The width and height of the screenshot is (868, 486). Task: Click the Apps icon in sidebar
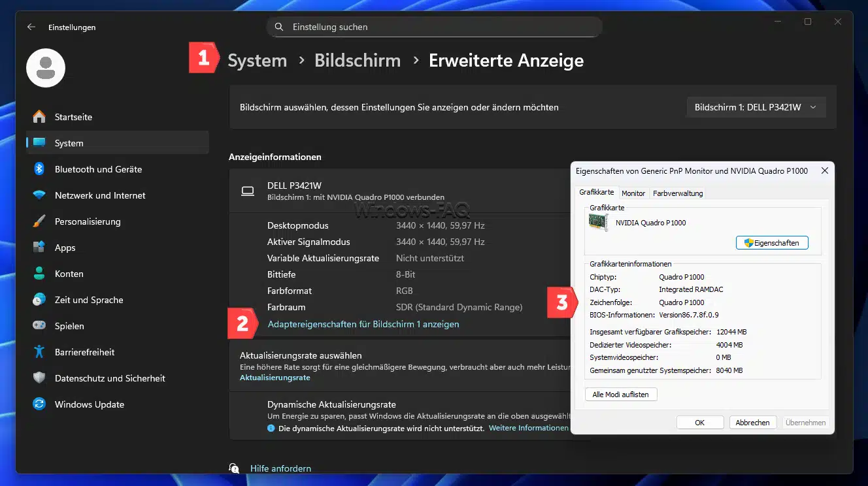[39, 248]
